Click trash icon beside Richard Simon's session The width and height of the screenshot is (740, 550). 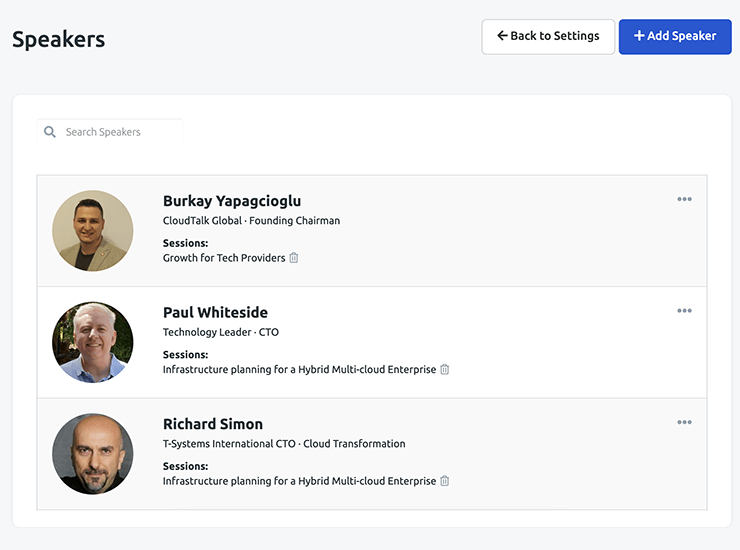[x=445, y=481]
